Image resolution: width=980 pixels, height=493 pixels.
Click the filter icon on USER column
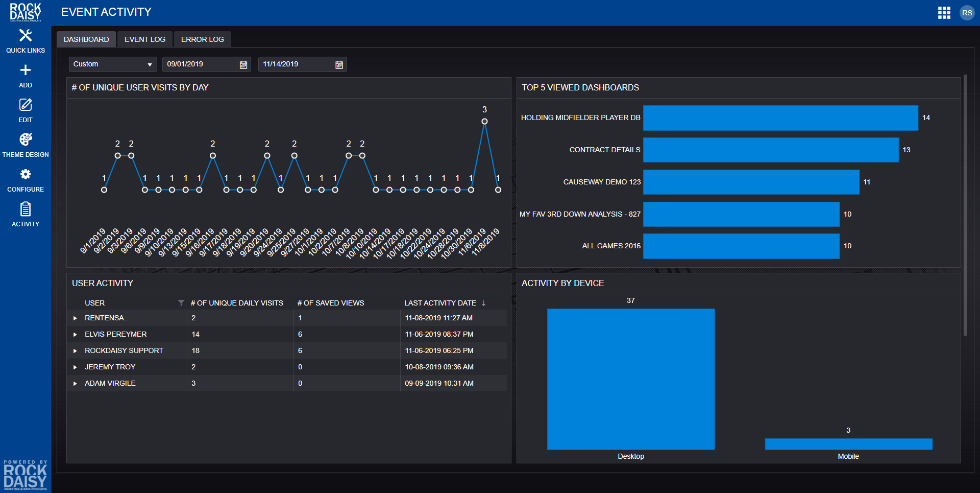point(181,303)
